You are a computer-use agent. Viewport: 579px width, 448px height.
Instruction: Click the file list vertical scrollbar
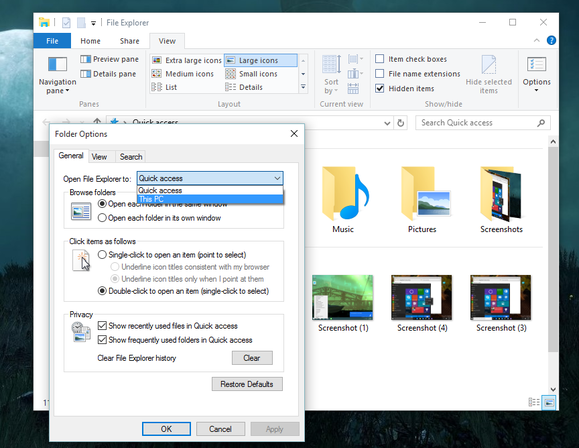[553, 249]
